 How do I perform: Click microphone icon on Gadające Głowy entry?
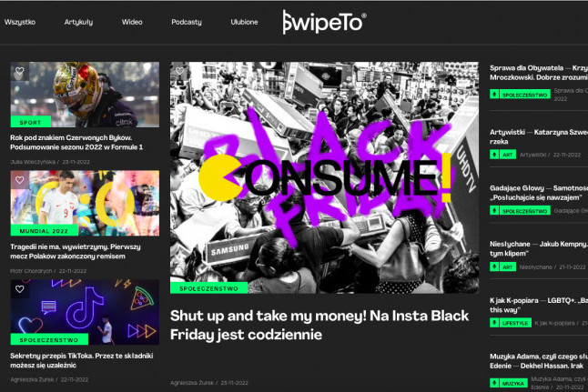click(494, 210)
